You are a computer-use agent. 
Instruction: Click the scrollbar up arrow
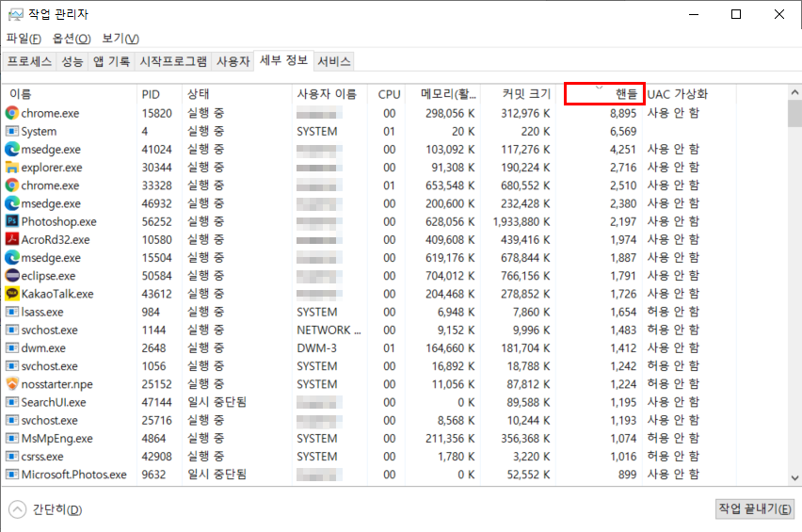point(794,92)
